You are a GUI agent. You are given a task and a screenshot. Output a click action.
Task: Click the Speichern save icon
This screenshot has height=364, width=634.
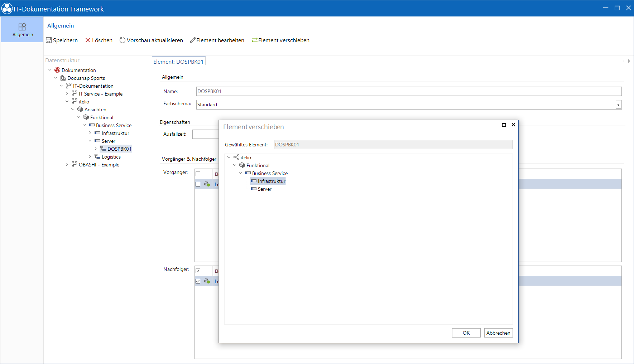coord(49,40)
